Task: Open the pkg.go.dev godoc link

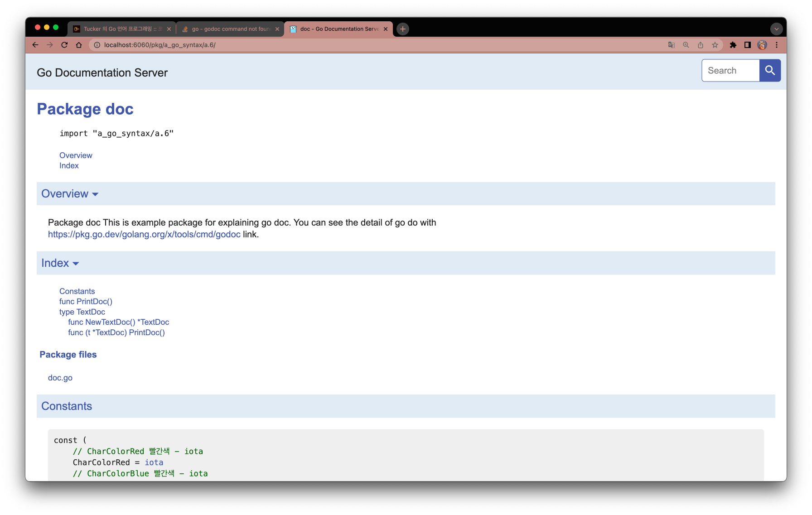Action: coord(144,234)
